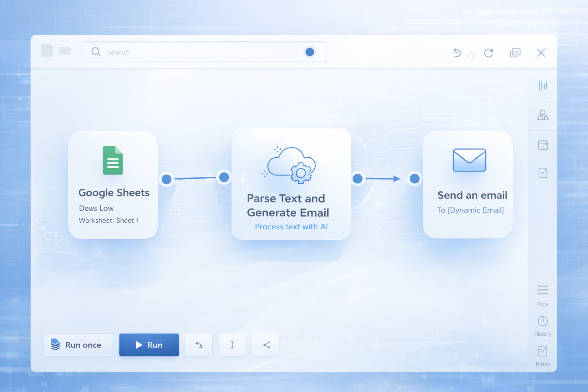Expand the calendar panel in the right sidebar
This screenshot has height=392, width=588.
542,145
